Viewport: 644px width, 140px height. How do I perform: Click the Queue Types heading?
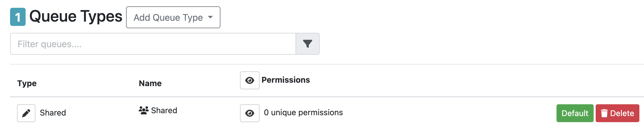[x=76, y=16]
